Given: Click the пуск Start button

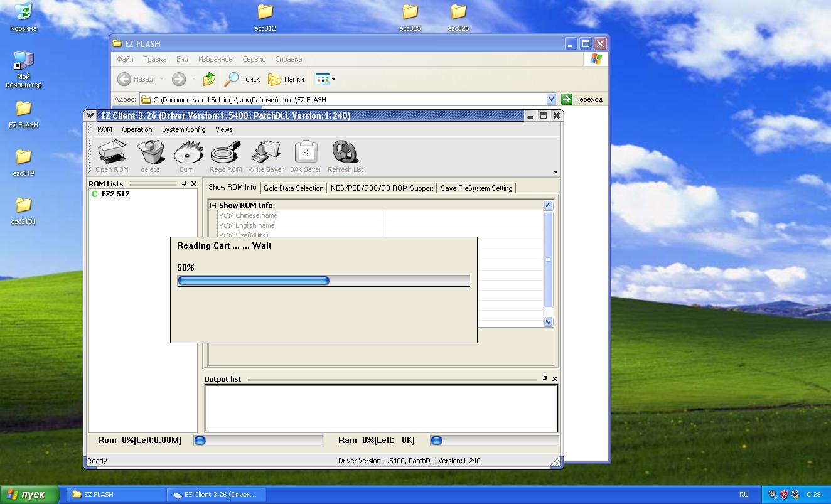Looking at the screenshot, I should pyautogui.click(x=29, y=495).
